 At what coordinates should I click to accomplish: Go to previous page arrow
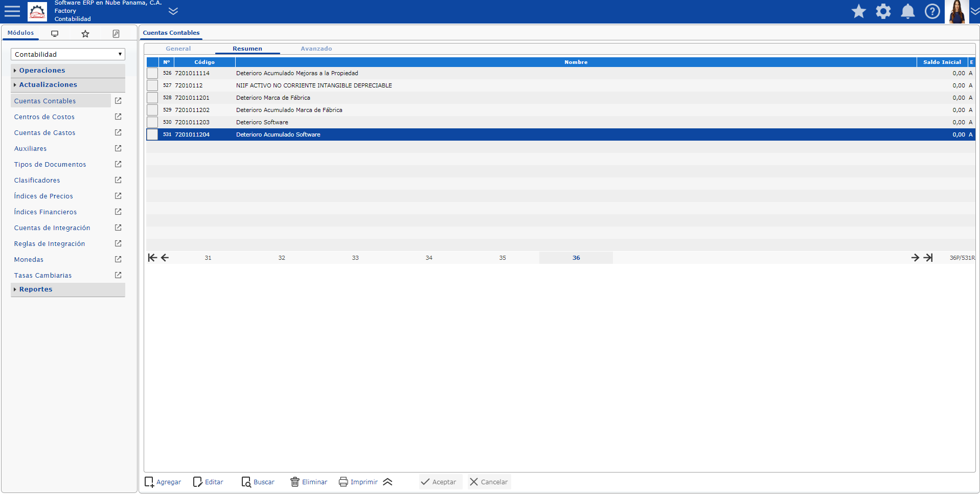(x=165, y=258)
